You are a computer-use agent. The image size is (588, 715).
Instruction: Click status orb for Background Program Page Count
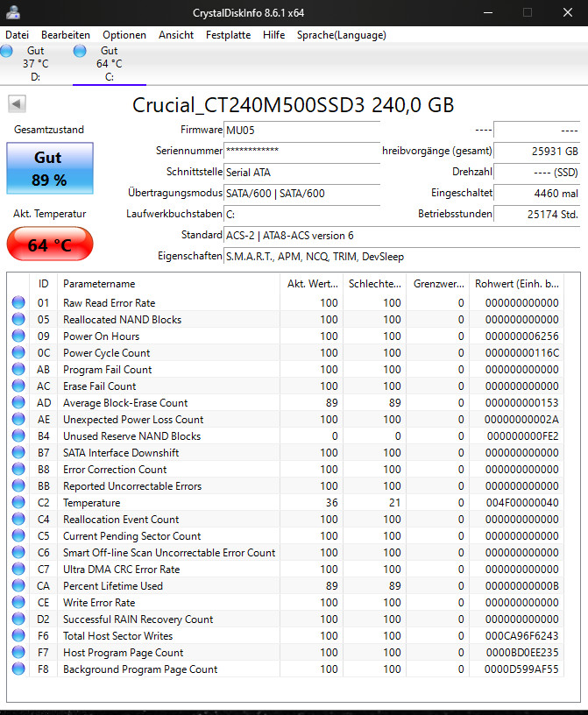pyautogui.click(x=18, y=669)
